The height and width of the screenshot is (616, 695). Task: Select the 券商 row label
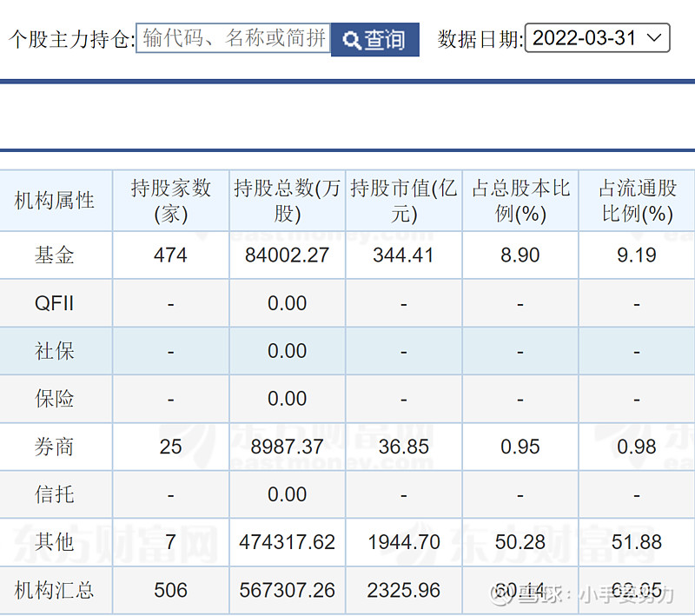(55, 447)
